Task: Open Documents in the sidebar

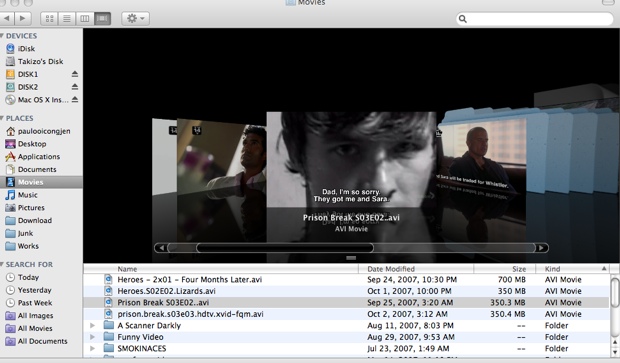Action: click(37, 169)
